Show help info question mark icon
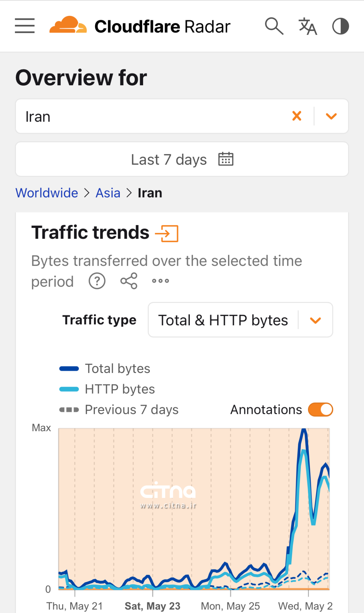364x613 pixels. (x=97, y=281)
